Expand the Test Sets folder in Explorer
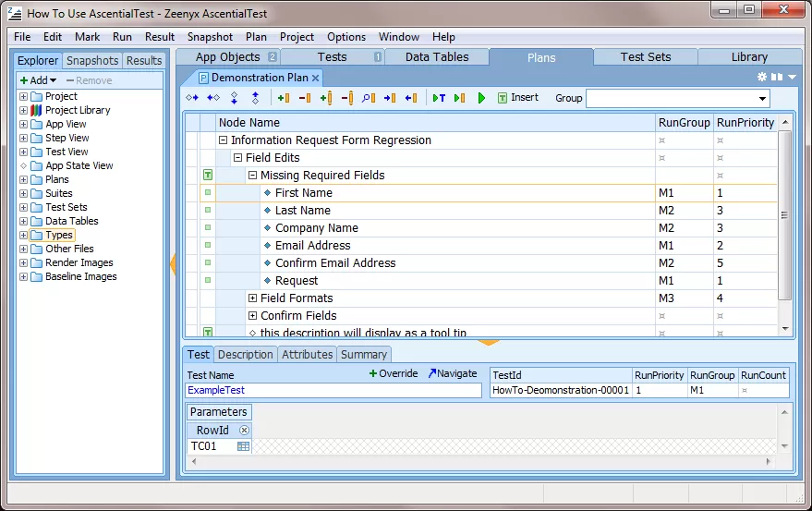The height and width of the screenshot is (511, 812). coord(23,207)
